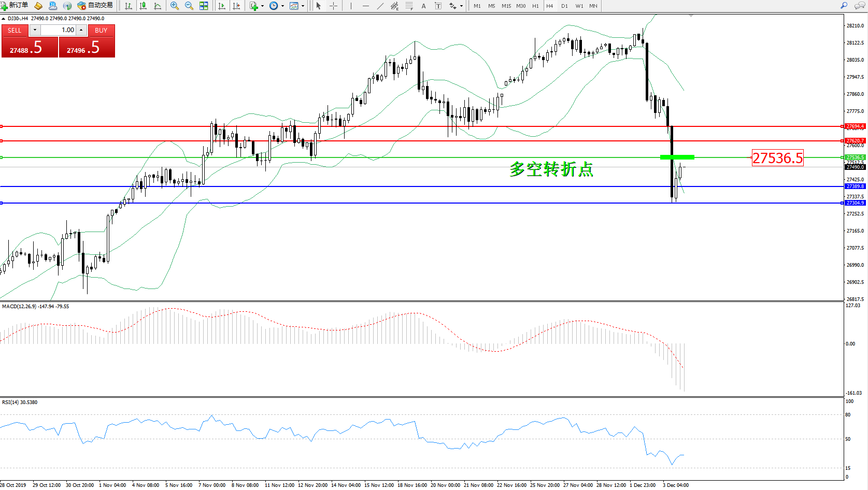The width and height of the screenshot is (868, 490).
Task: Switch chart to candlestick mode
Action: (x=143, y=6)
